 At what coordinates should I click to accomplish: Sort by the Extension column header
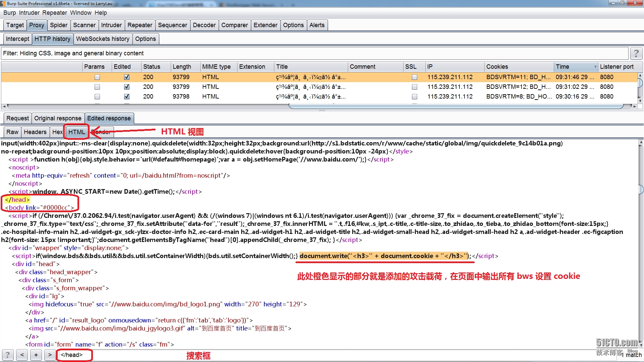[x=255, y=67]
